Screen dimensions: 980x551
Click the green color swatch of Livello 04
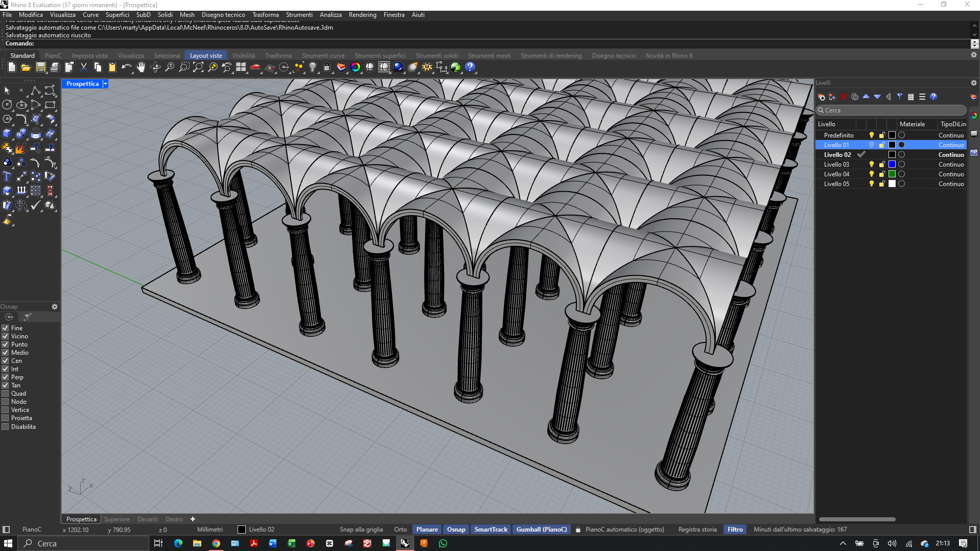click(892, 174)
